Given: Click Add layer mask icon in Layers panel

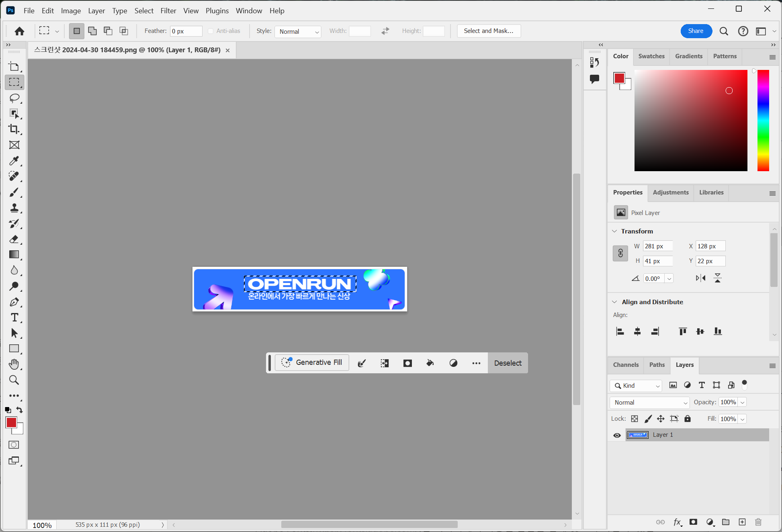Looking at the screenshot, I should pyautogui.click(x=693, y=522).
